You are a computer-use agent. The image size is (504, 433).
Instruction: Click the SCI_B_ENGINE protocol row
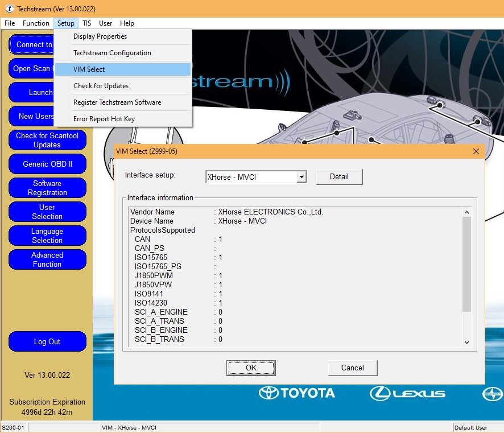[179, 330]
